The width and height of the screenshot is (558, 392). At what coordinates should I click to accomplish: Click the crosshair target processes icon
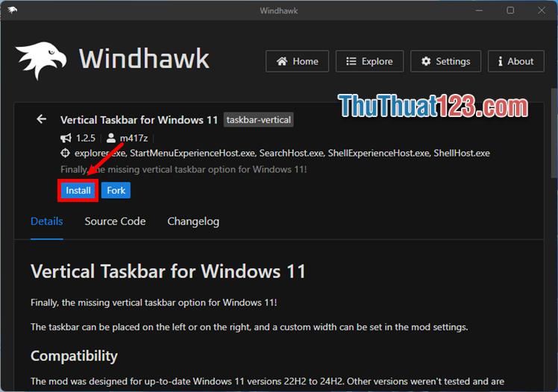[x=66, y=154]
